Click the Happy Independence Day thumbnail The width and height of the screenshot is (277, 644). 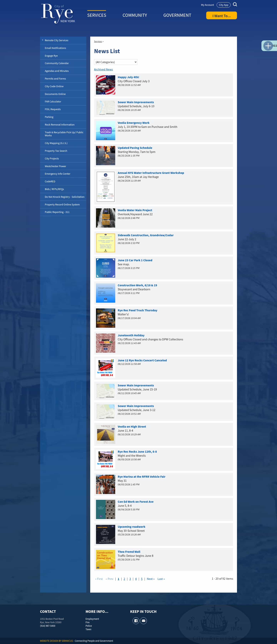point(106,85)
